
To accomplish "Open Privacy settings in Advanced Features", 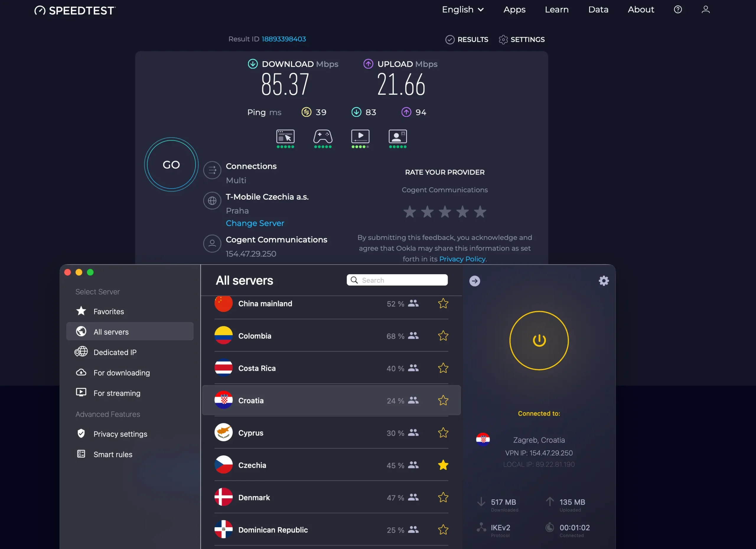I will pos(120,434).
